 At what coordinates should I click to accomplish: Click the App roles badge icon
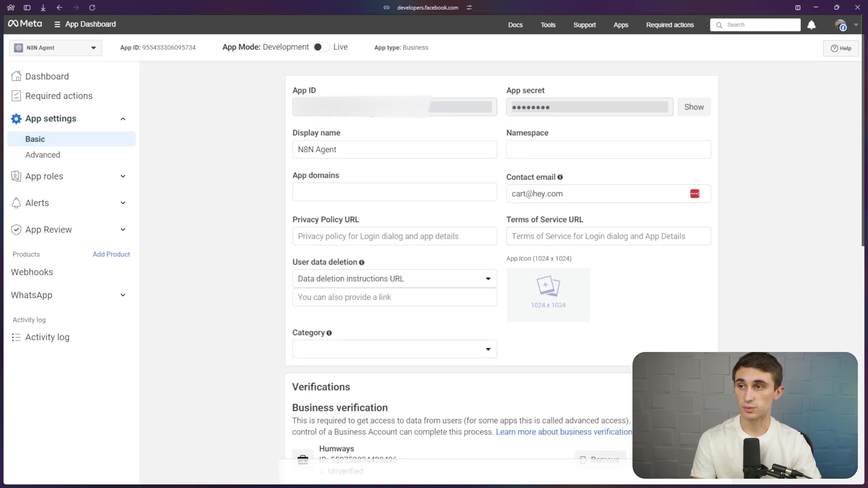pyautogui.click(x=16, y=176)
